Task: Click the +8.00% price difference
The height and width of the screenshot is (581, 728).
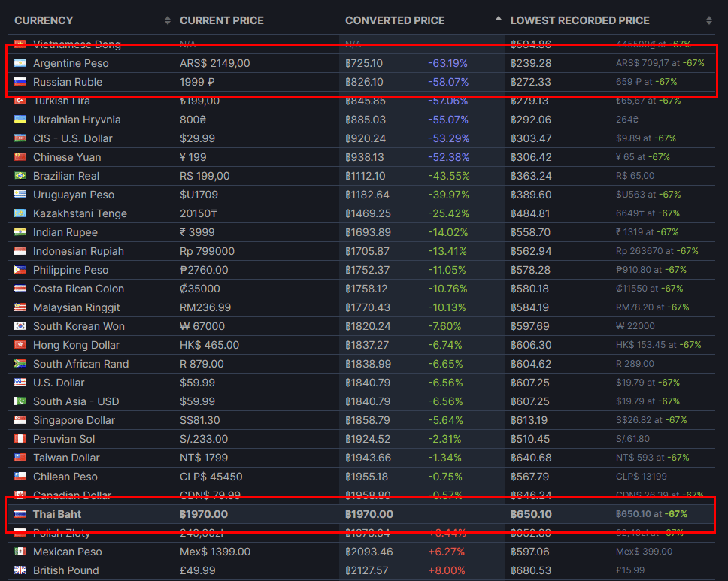Action: point(447,570)
